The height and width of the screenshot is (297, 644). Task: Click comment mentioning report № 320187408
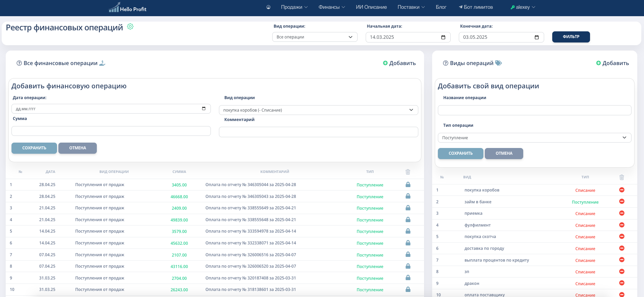click(251, 278)
